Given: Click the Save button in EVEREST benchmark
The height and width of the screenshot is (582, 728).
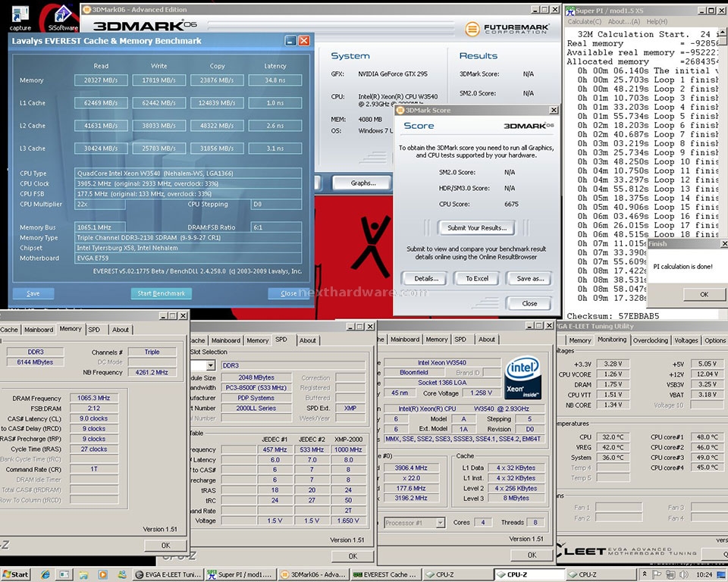Looking at the screenshot, I should click(33, 293).
